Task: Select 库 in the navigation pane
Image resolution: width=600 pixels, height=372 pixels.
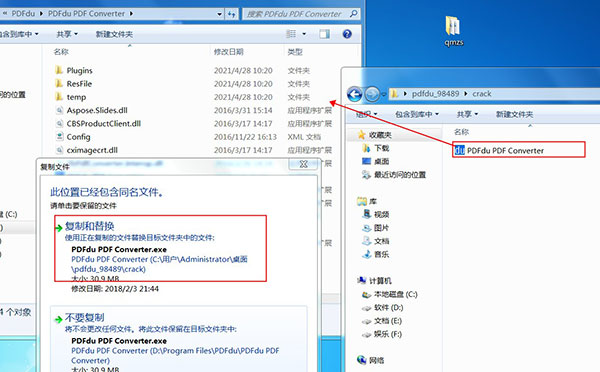Action: point(367,201)
